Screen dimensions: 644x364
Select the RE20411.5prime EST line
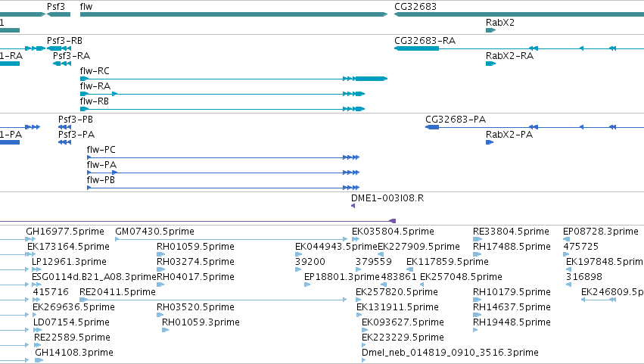pos(213,300)
